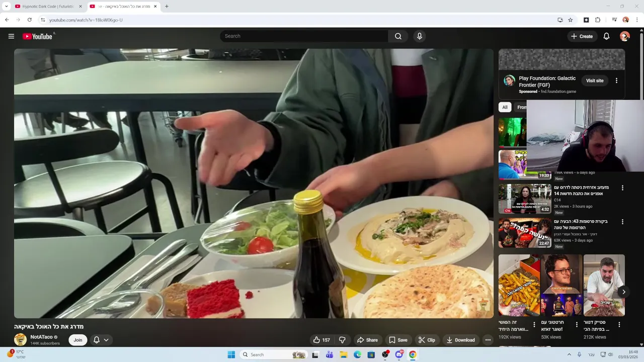Start voice search with the microphone icon

point(419,36)
